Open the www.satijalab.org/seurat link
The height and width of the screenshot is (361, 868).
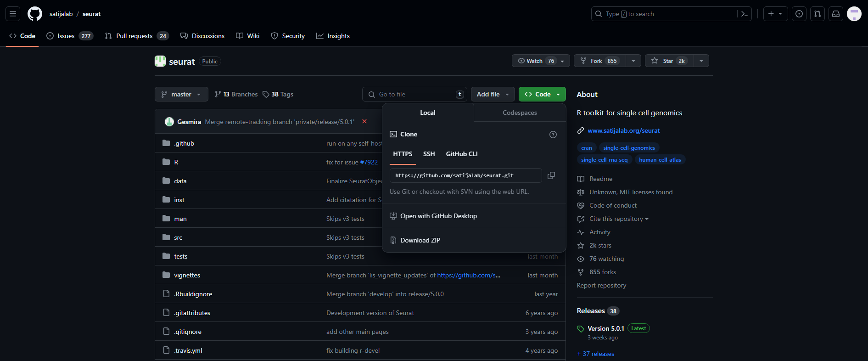pyautogui.click(x=623, y=130)
